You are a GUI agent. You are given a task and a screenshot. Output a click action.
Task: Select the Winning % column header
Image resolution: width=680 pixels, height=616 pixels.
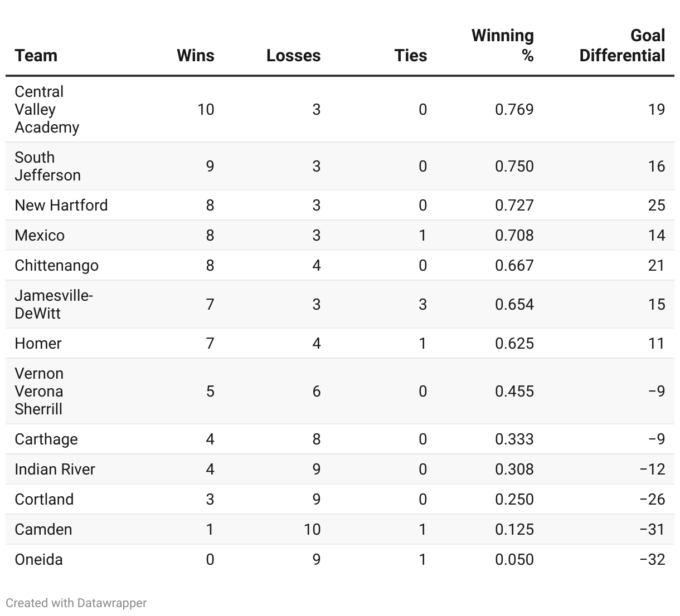click(x=503, y=46)
